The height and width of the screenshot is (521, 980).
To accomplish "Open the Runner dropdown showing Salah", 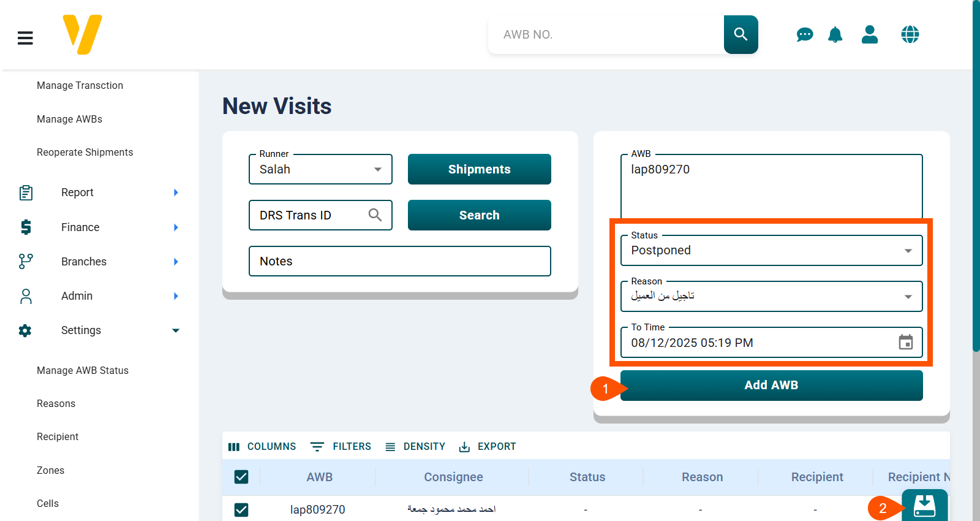I will [320, 169].
